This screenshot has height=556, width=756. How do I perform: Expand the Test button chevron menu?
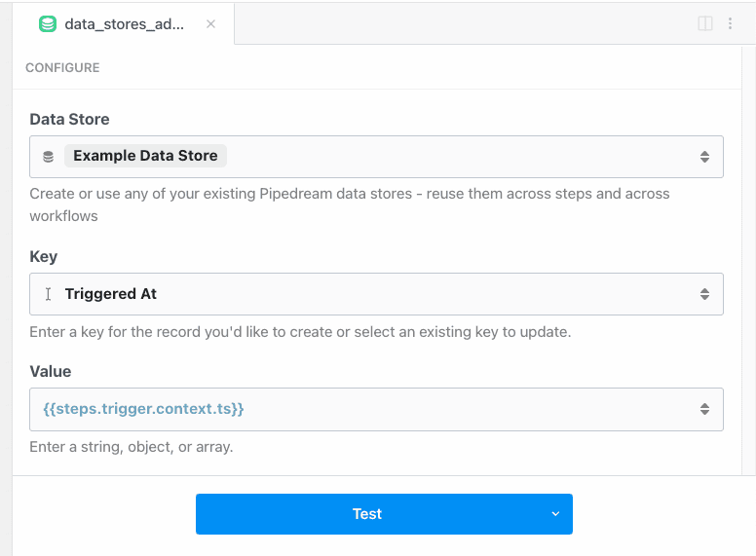555,514
